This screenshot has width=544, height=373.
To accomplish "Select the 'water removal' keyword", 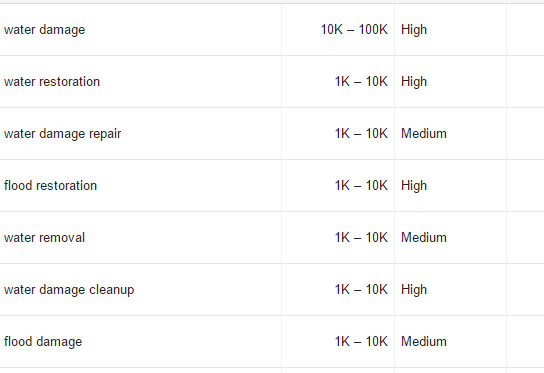I will pos(44,238).
